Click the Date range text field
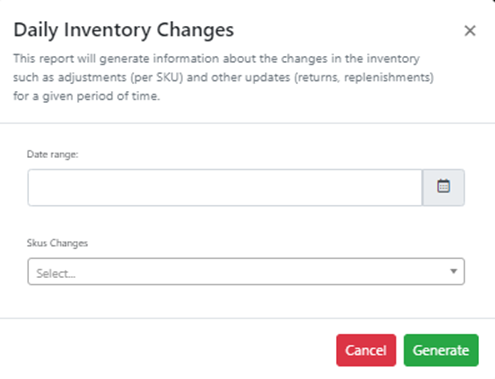Viewport: 495px width, 379px height. (x=225, y=188)
